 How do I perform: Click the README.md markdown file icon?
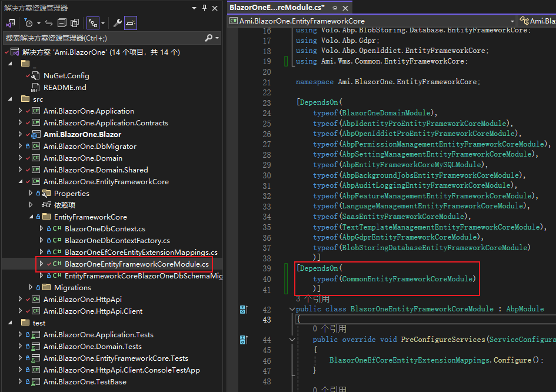coord(35,88)
